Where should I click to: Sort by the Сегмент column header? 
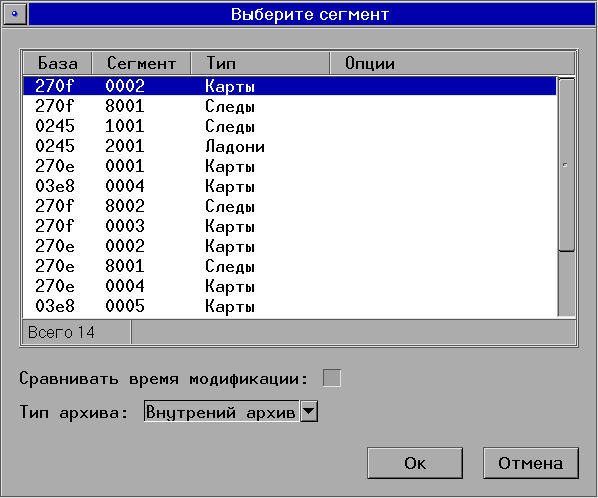(x=141, y=63)
